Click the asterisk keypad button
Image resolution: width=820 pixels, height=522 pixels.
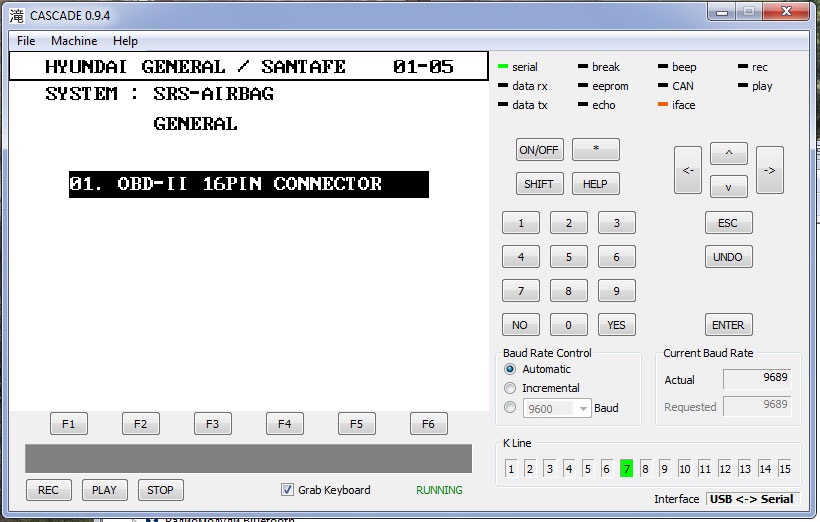pos(596,150)
